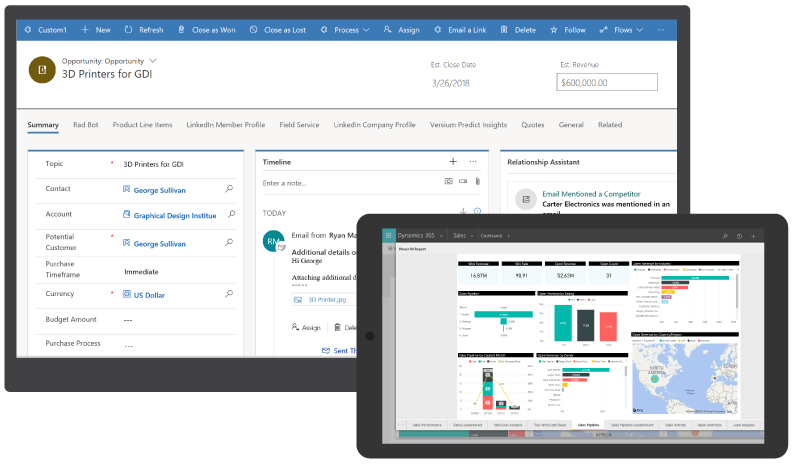
Task: Open the Related tab
Action: pos(610,125)
